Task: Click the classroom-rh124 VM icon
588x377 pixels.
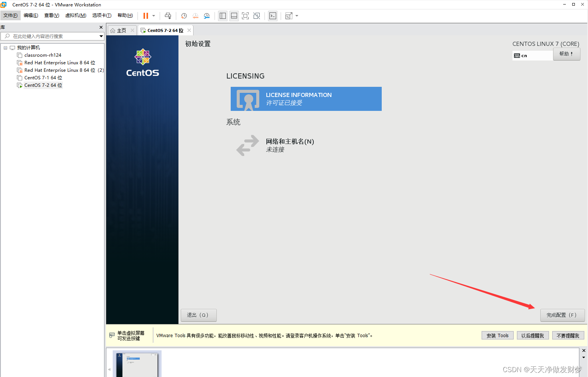Action: coord(20,55)
